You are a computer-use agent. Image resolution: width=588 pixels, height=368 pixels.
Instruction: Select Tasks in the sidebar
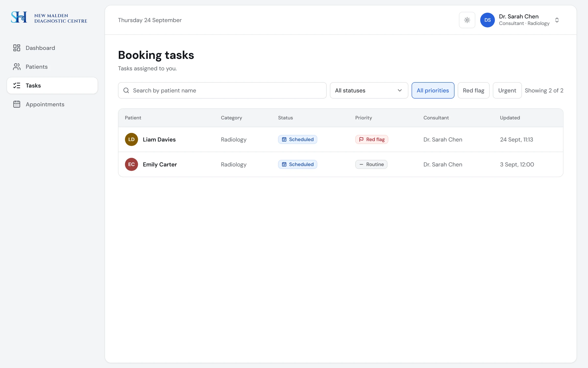click(52, 85)
